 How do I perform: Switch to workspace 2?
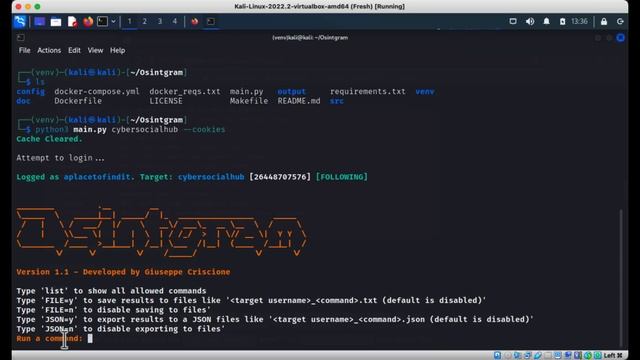144,21
